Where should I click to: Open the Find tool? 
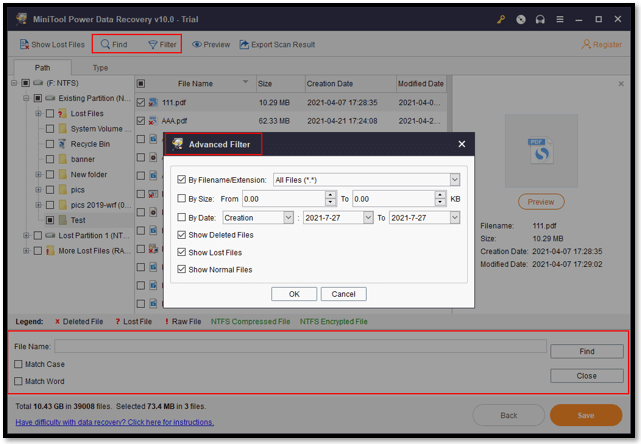tap(114, 44)
